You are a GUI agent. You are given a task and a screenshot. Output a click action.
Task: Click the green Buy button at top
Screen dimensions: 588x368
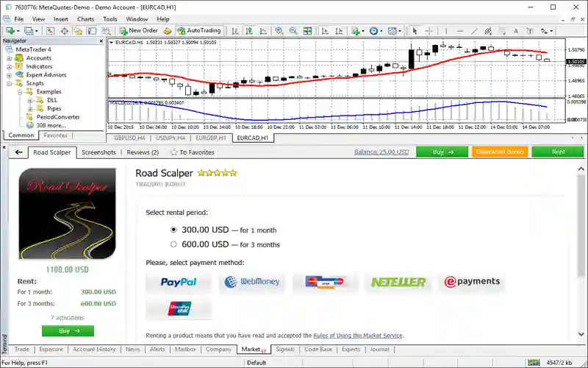click(x=442, y=152)
